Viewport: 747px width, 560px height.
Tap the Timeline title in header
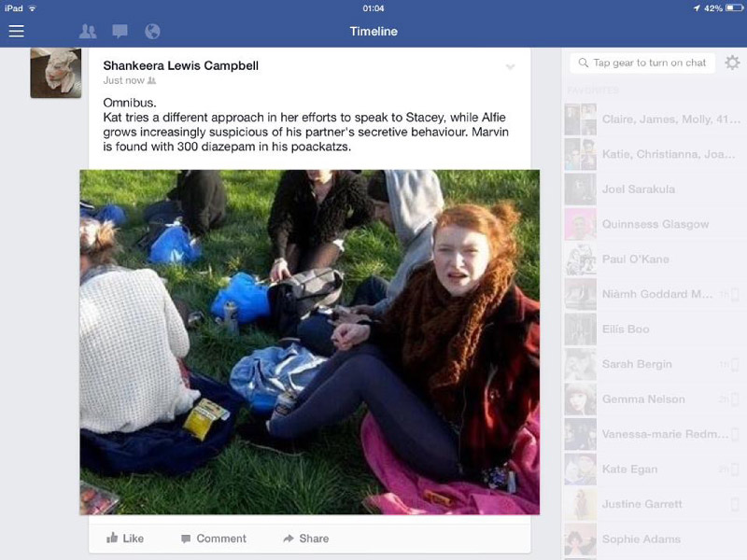click(x=373, y=32)
